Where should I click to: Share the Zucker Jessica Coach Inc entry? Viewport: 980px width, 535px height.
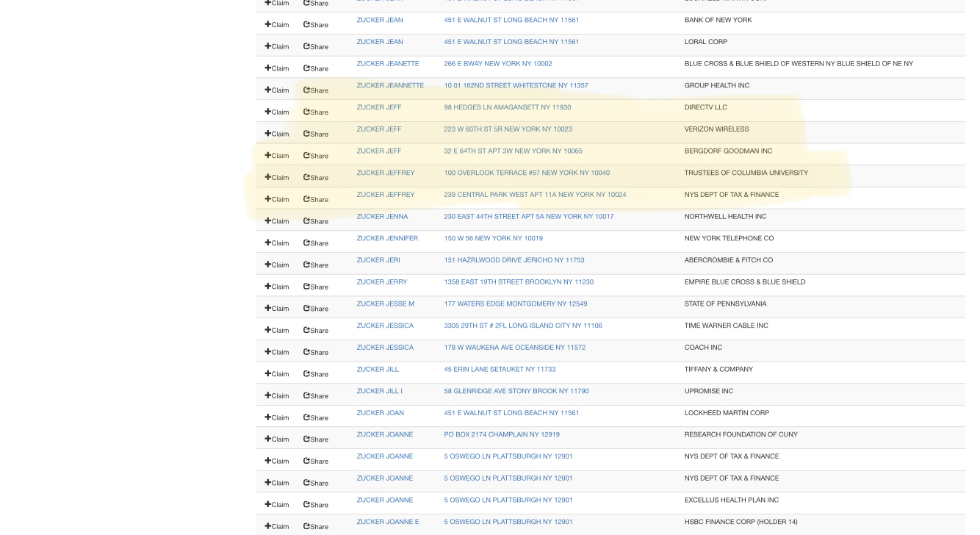pos(316,352)
